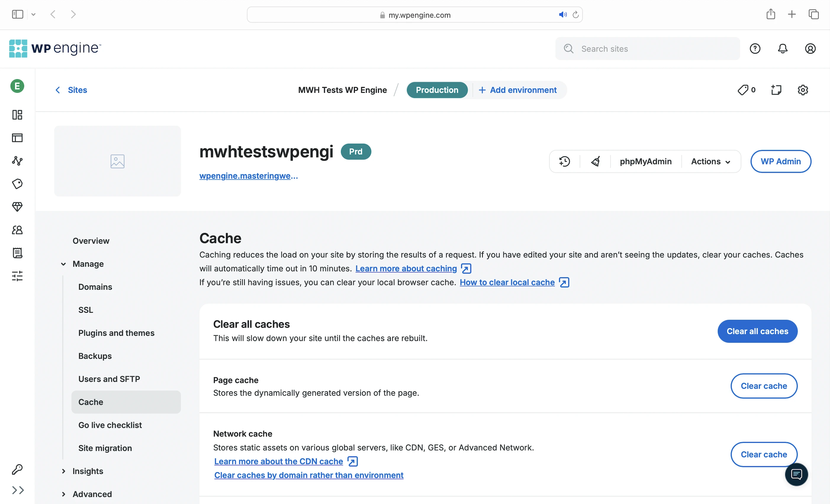Open the key icon in left sidebar
830x504 pixels.
click(17, 469)
